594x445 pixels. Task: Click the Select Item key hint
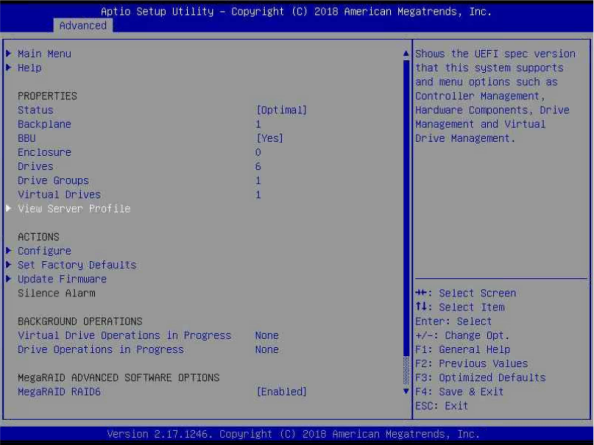(x=460, y=307)
